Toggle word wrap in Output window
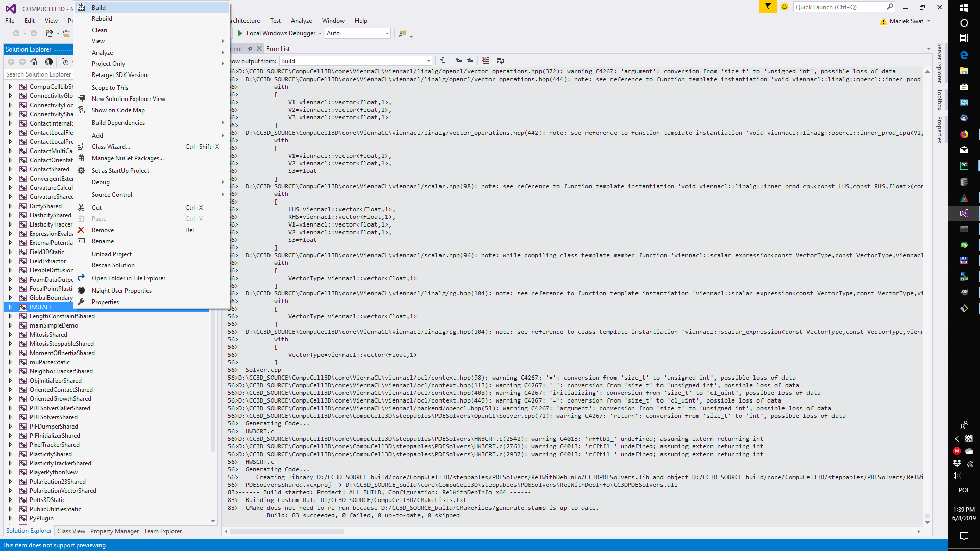The height and width of the screenshot is (551, 980). pyautogui.click(x=500, y=61)
